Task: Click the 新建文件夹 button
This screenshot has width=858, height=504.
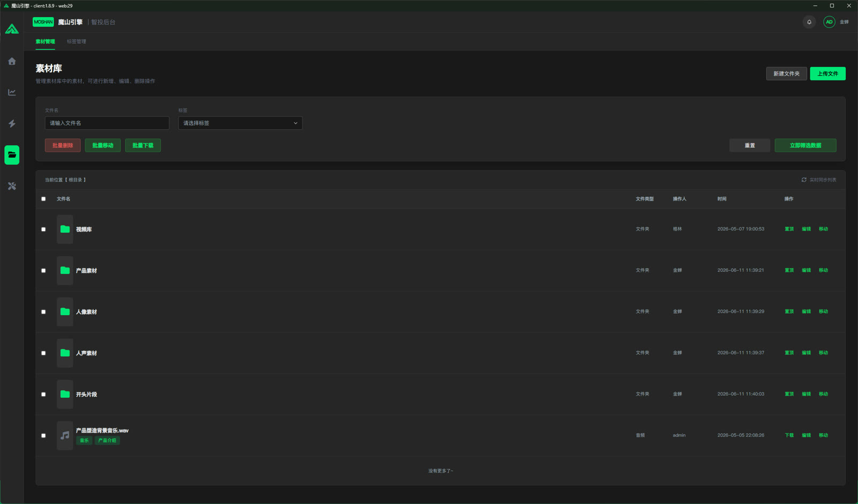Action: [x=786, y=74]
